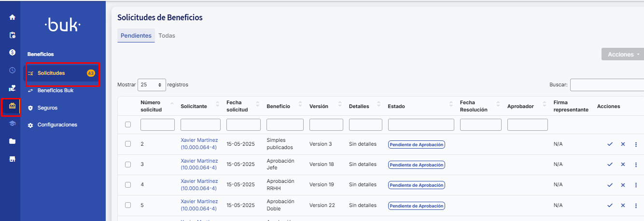Click the Buscar search field

[607, 85]
